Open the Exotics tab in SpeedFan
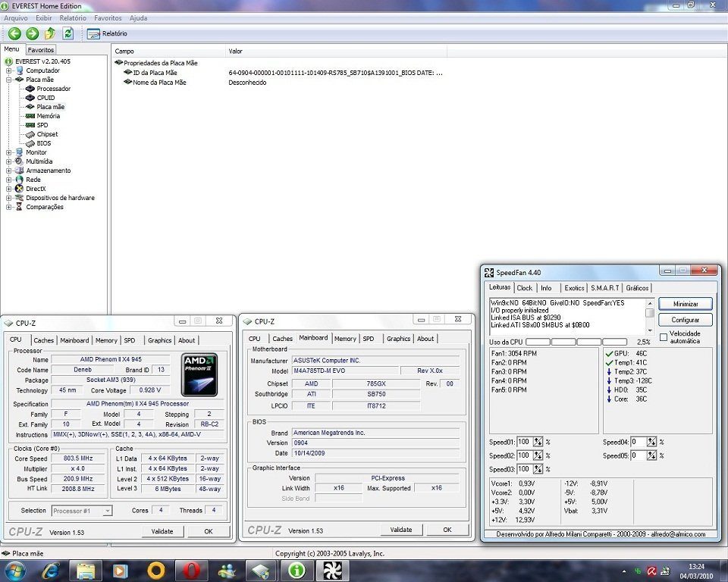Image resolution: width=728 pixels, height=582 pixels. 574,288
